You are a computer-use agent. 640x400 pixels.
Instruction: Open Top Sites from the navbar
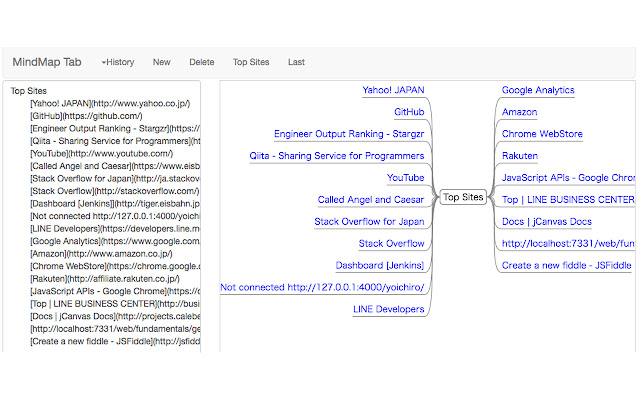click(x=251, y=62)
